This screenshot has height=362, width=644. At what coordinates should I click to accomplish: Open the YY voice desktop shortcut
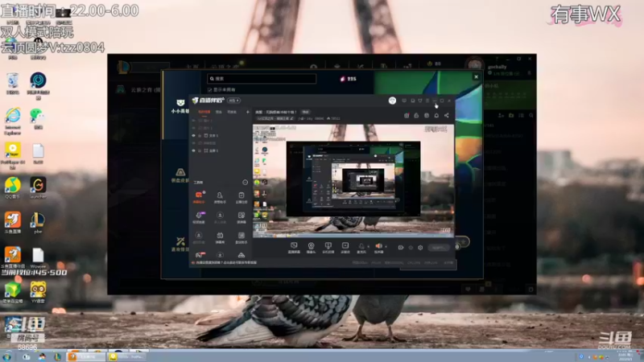[38, 292]
